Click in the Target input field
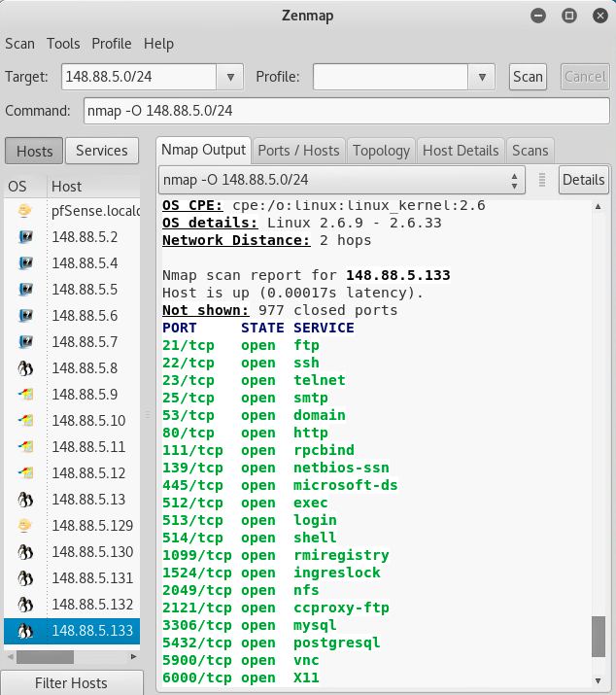The width and height of the screenshot is (616, 695). tap(139, 77)
